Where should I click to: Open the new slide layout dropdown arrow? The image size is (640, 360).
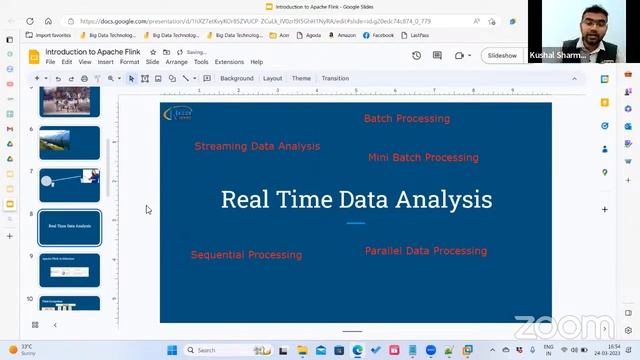click(46, 78)
